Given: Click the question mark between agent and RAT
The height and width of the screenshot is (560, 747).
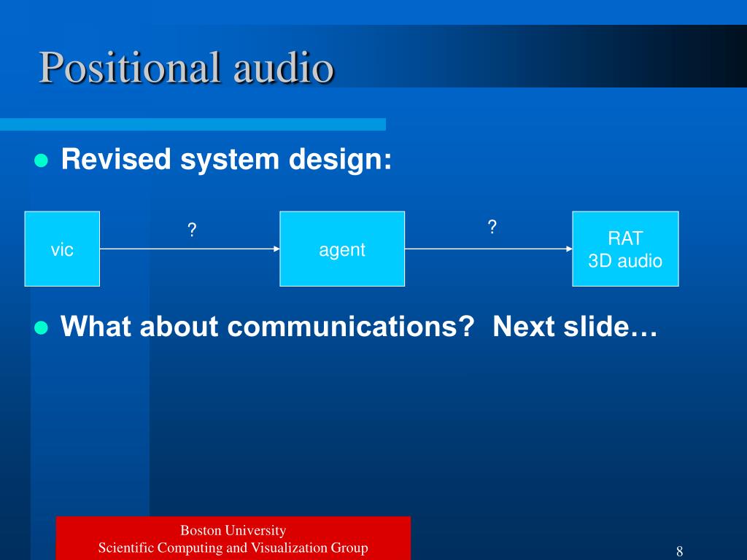Looking at the screenshot, I should click(x=492, y=227).
